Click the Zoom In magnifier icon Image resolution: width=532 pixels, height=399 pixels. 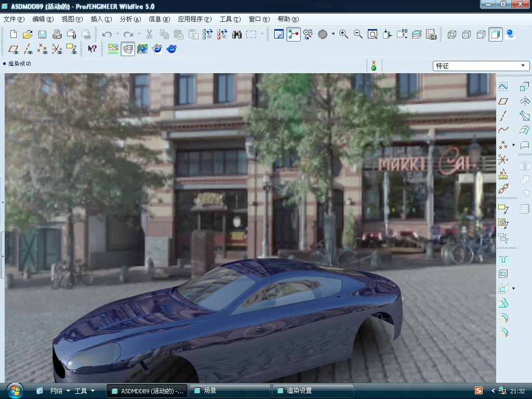click(343, 34)
